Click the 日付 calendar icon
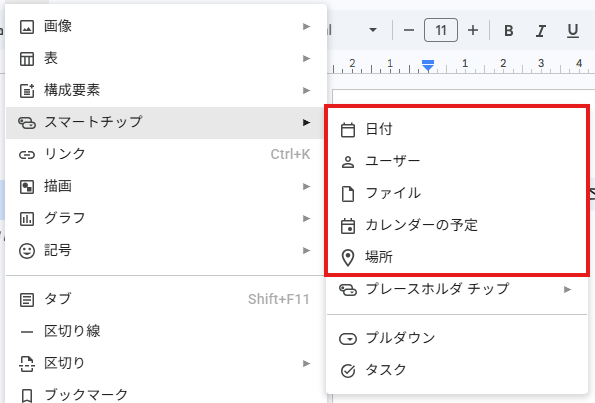The image size is (595, 403). [348, 130]
